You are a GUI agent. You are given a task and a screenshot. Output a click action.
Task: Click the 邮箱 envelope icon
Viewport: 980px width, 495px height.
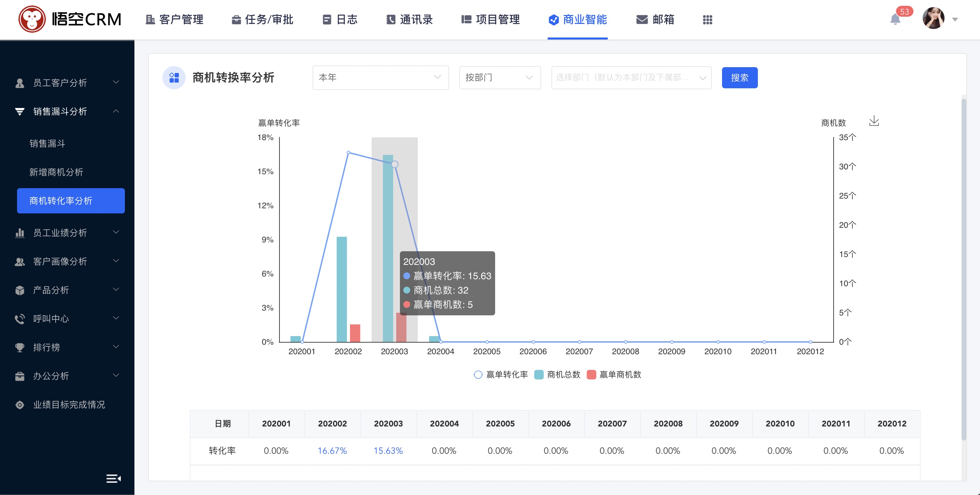coord(642,19)
